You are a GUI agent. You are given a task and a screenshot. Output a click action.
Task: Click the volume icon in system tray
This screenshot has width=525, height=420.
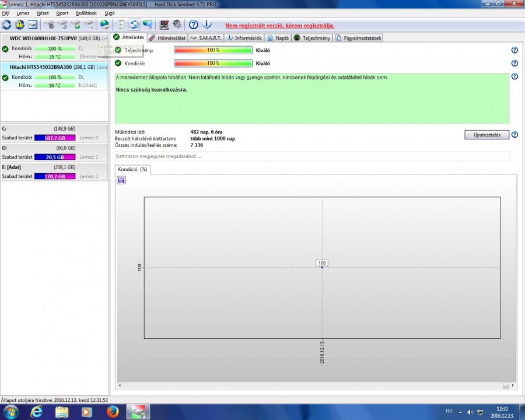click(x=470, y=412)
